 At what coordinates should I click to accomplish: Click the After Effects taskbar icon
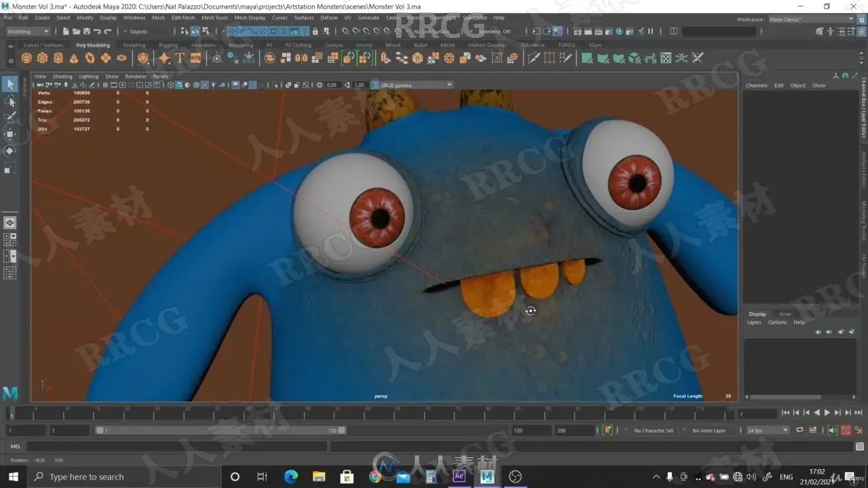pyautogui.click(x=458, y=476)
